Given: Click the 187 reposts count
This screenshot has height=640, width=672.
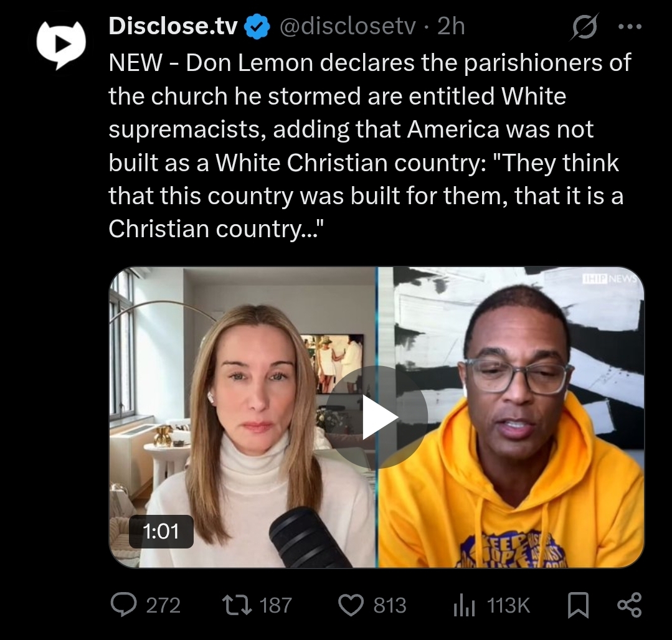Looking at the screenshot, I should 275,605.
